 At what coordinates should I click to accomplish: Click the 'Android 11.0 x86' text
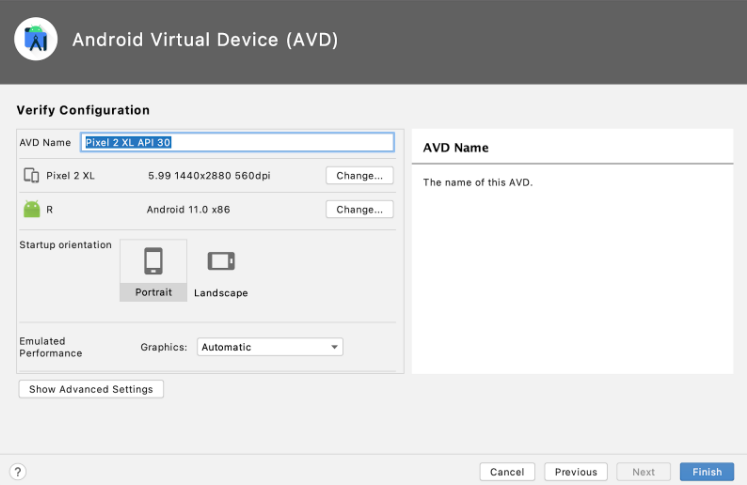pos(188,209)
